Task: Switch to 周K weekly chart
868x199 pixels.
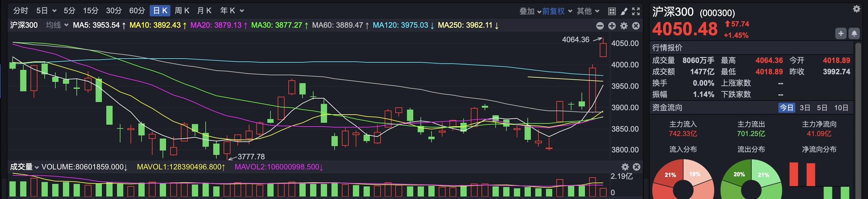Action: [182, 11]
